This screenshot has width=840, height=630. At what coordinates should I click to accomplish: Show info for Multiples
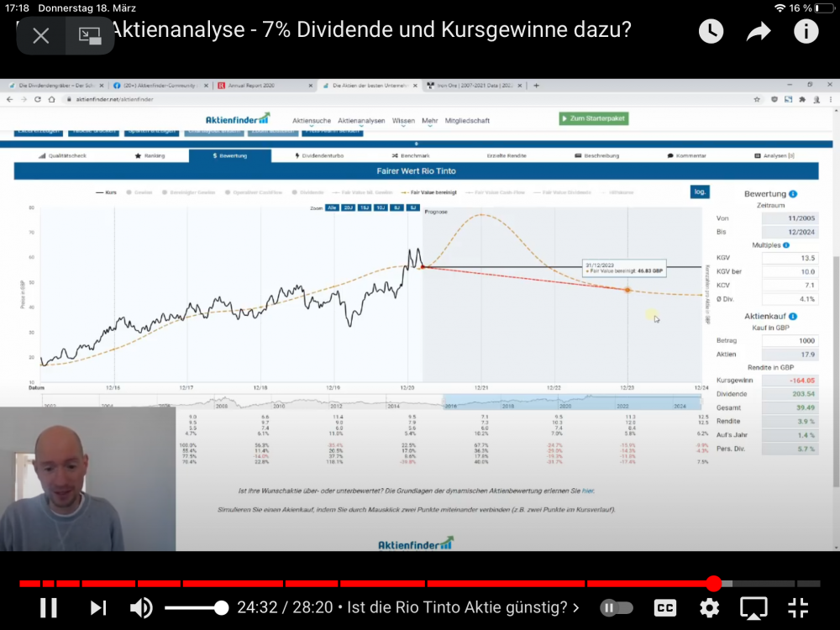(x=786, y=245)
